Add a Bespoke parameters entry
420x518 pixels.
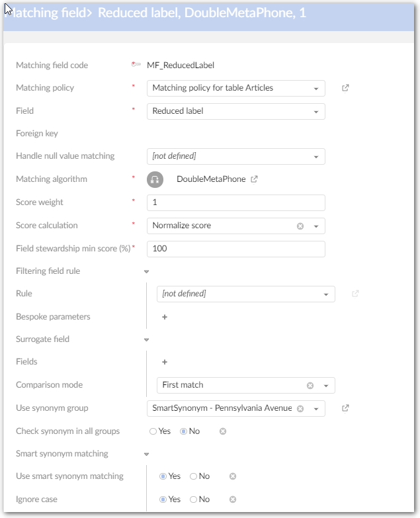point(165,317)
